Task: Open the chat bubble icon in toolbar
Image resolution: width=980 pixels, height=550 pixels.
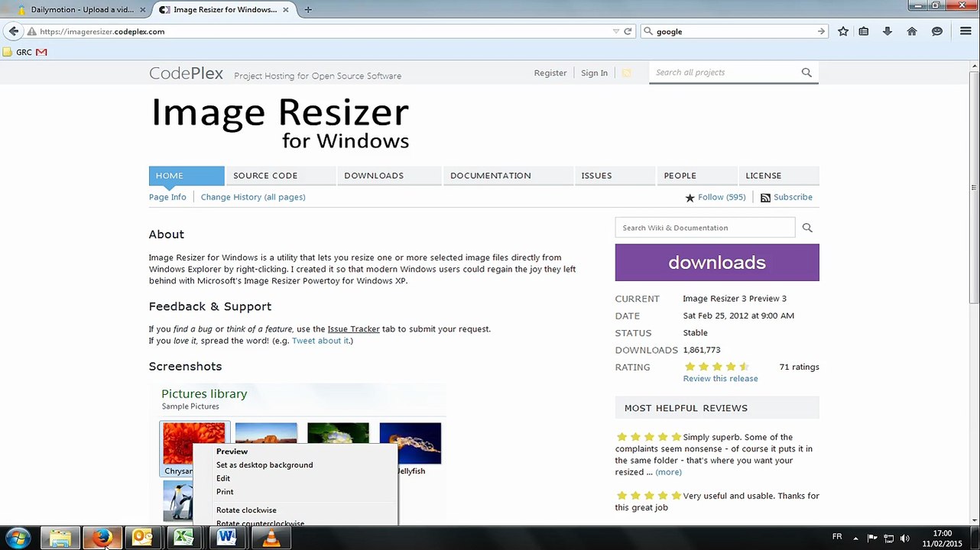Action: pos(937,31)
